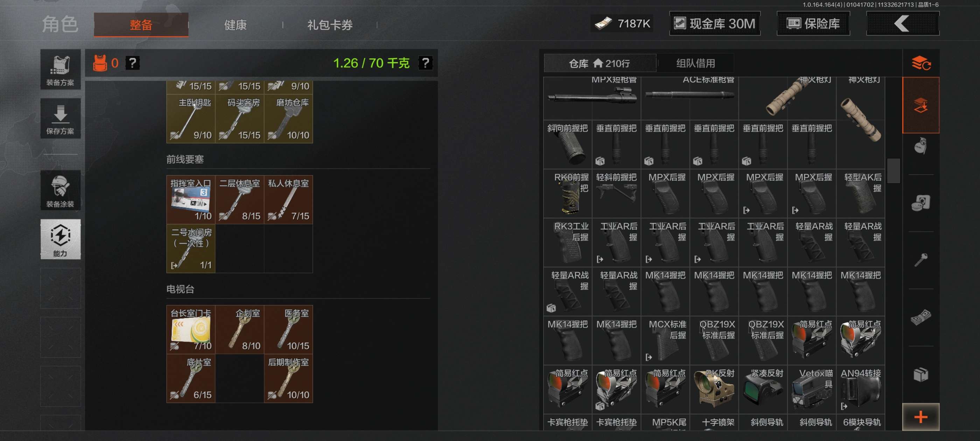Select the grenade category filter icon
This screenshot has height=441, width=980.
pyautogui.click(x=920, y=146)
